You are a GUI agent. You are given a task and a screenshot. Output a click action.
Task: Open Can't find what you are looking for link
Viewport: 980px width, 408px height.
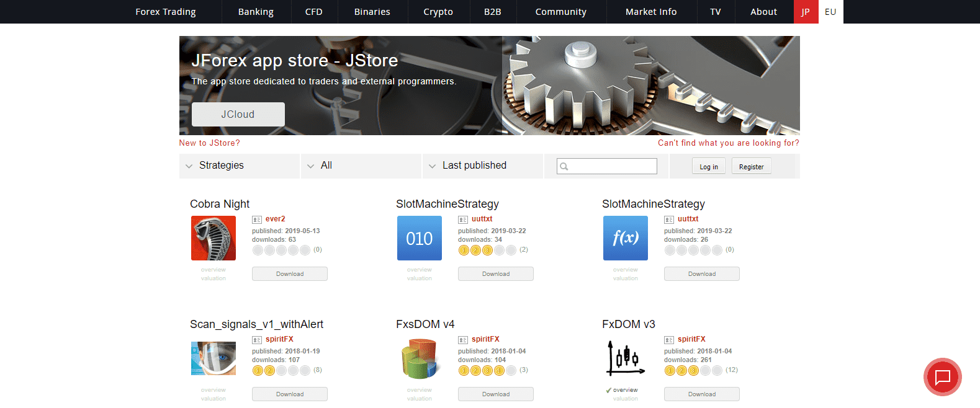pyautogui.click(x=729, y=143)
